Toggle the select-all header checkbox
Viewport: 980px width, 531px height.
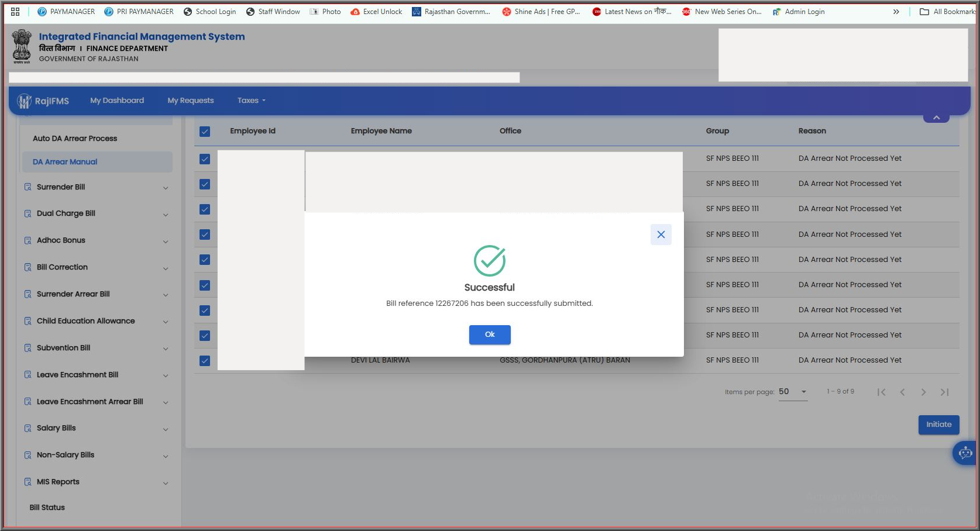point(205,132)
